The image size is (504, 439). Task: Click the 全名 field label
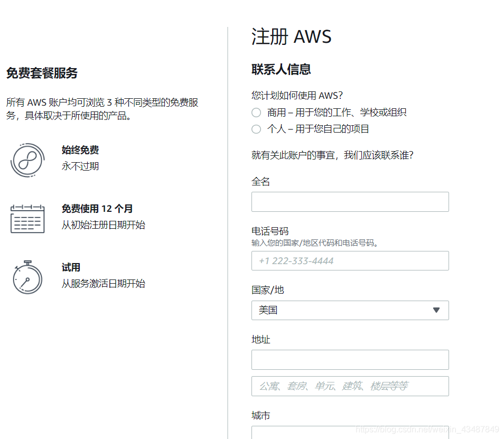pos(260,182)
